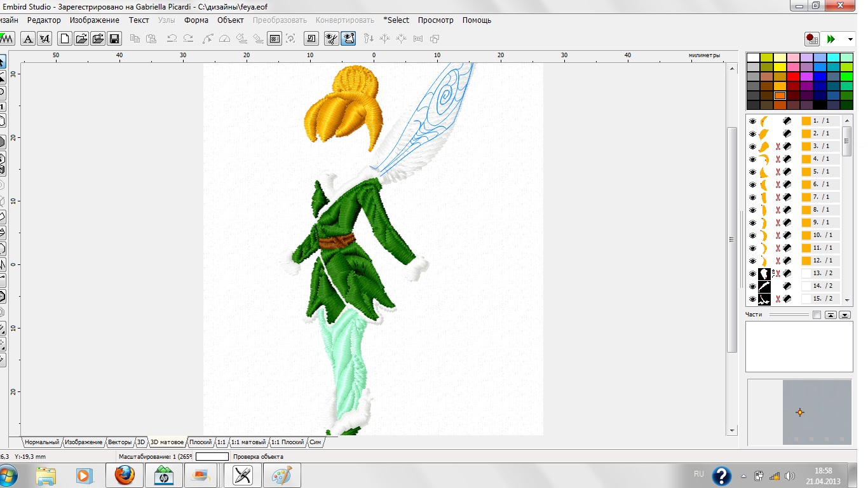Image resolution: width=868 pixels, height=488 pixels.
Task: Hide object 1 using its eye icon
Action: (x=752, y=121)
